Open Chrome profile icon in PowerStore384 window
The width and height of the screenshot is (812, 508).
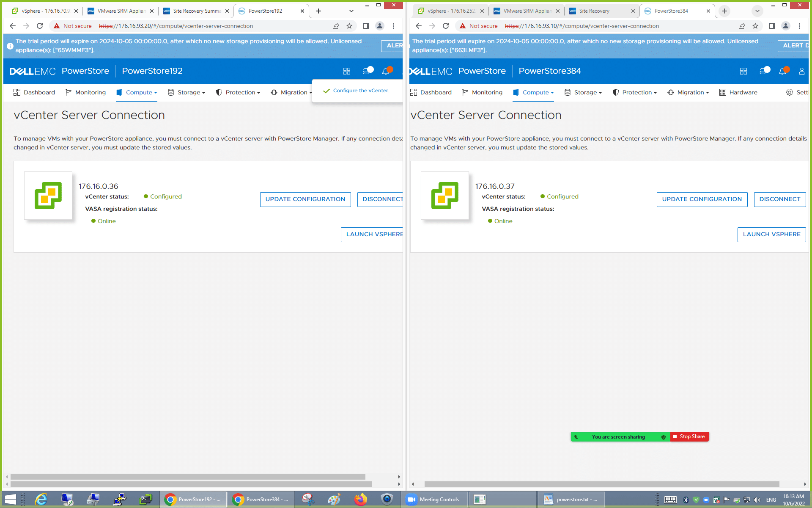click(x=786, y=26)
